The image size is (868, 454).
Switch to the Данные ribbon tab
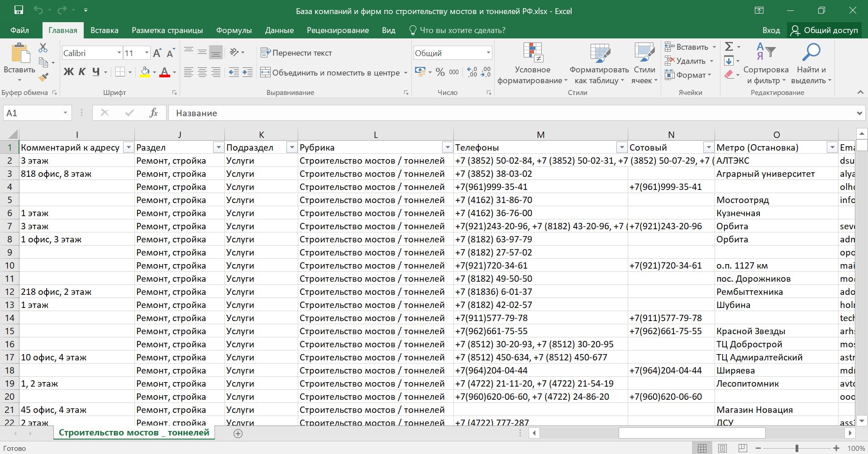point(279,30)
